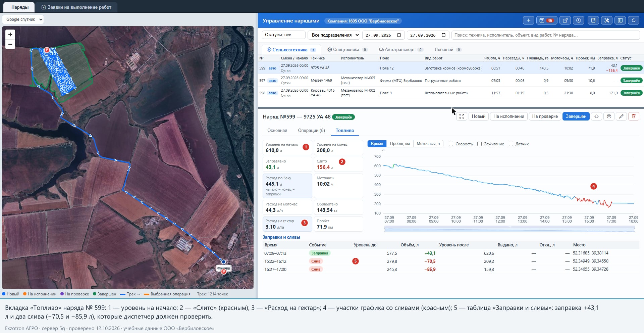Set order status to Новый

pyautogui.click(x=478, y=116)
